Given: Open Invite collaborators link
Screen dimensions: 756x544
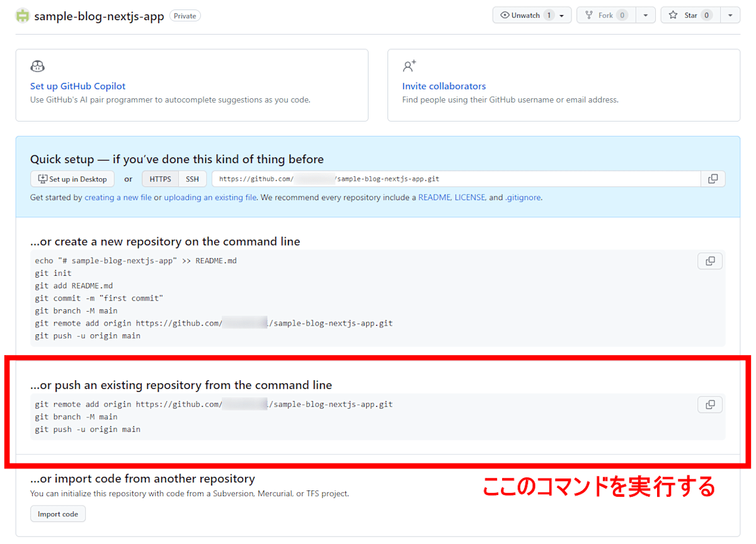Looking at the screenshot, I should (444, 86).
